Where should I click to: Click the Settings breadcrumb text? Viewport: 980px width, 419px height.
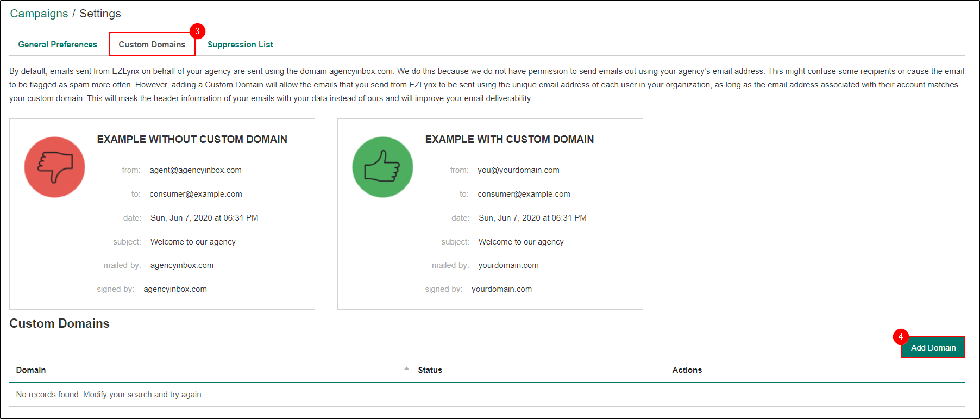pyautogui.click(x=100, y=14)
